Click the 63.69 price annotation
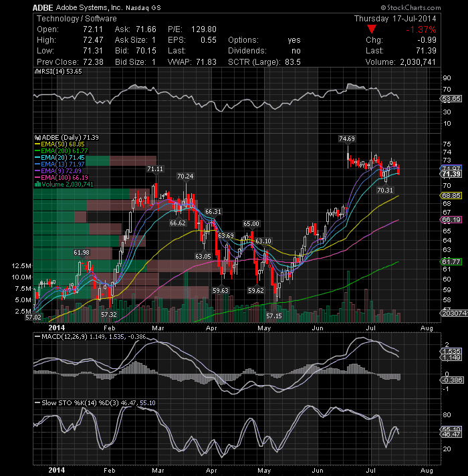468x476 pixels. click(x=226, y=235)
